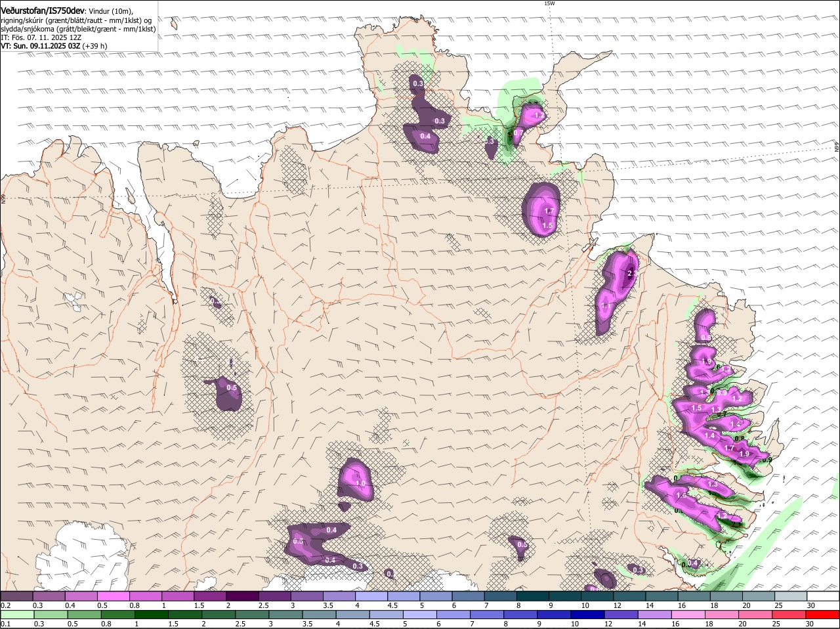Pick the upper legend swatch starting at 12
This screenshot has height=629, width=840.
pyautogui.click(x=629, y=596)
